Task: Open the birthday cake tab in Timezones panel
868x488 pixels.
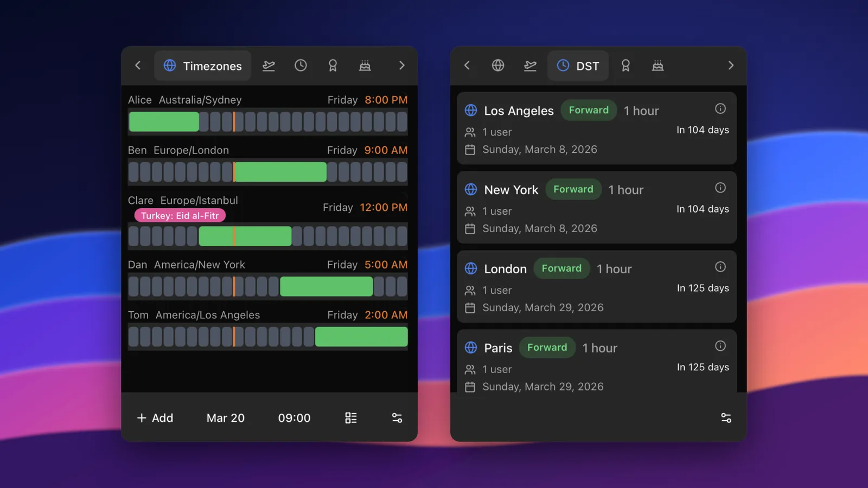Action: 365,66
